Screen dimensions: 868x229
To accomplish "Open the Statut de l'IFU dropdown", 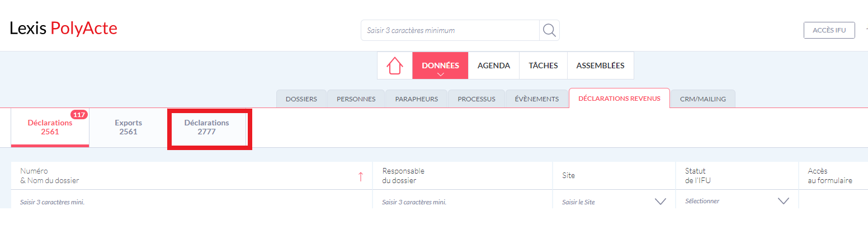I will (783, 201).
